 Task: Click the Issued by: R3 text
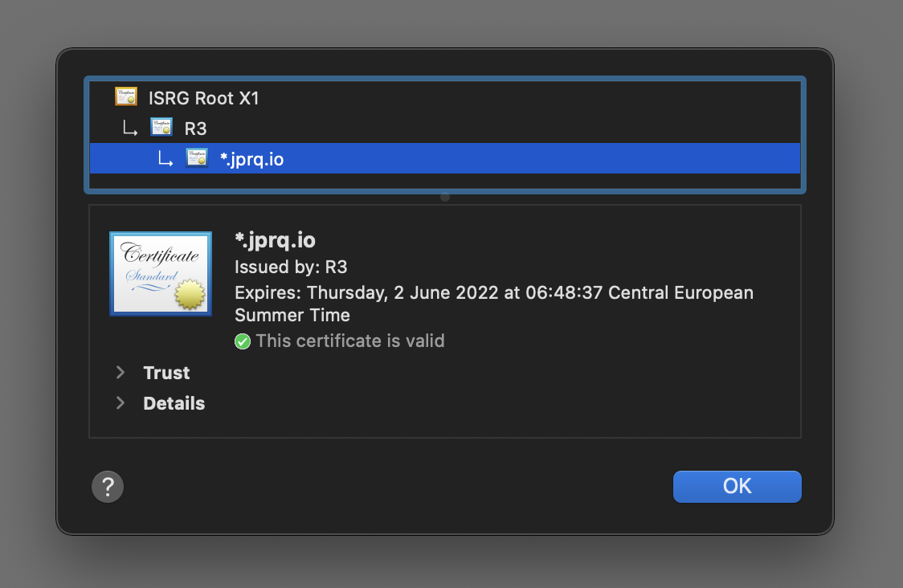[x=290, y=267]
